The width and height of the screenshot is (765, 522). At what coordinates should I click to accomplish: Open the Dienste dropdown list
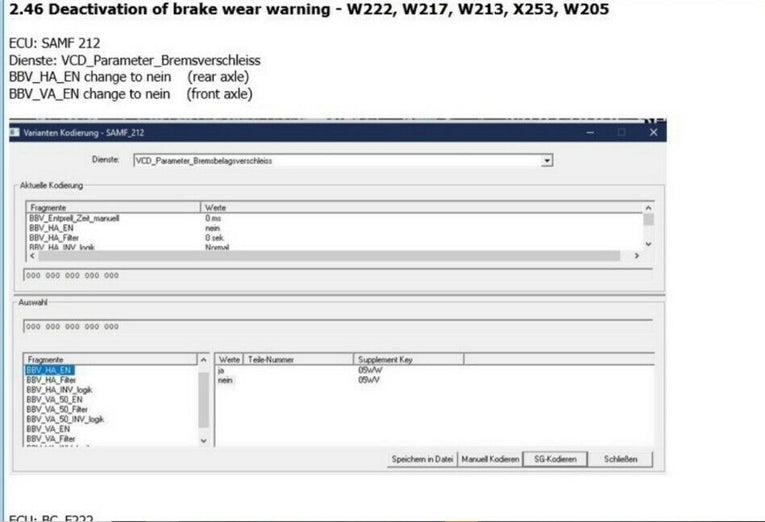coord(546,160)
